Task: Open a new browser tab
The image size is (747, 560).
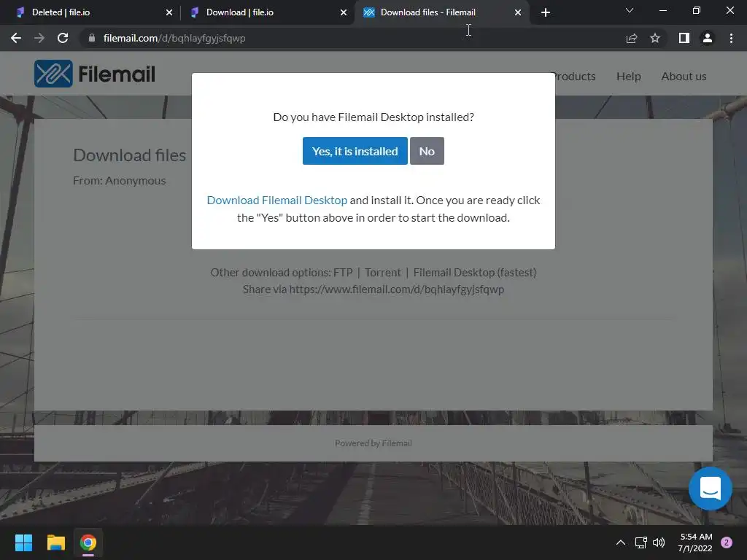Action: (x=546, y=12)
